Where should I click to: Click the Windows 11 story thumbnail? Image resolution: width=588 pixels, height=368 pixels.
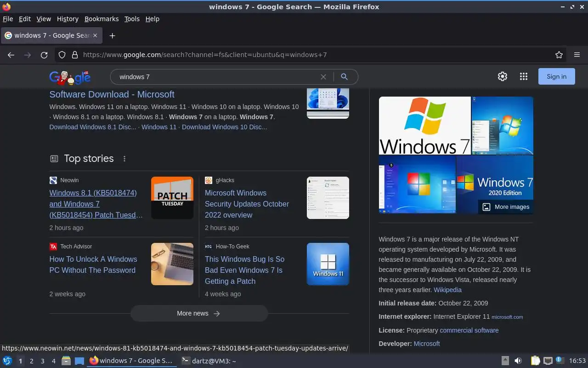(328, 264)
